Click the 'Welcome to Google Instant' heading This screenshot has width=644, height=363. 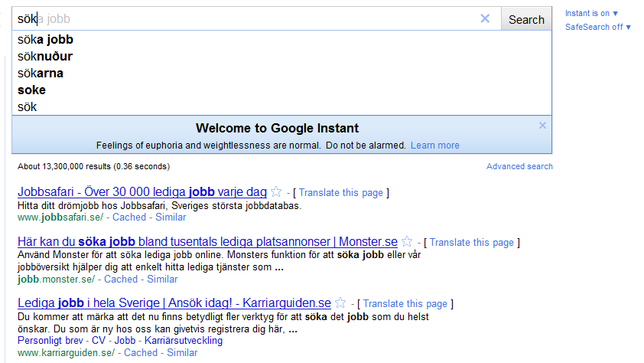[277, 128]
